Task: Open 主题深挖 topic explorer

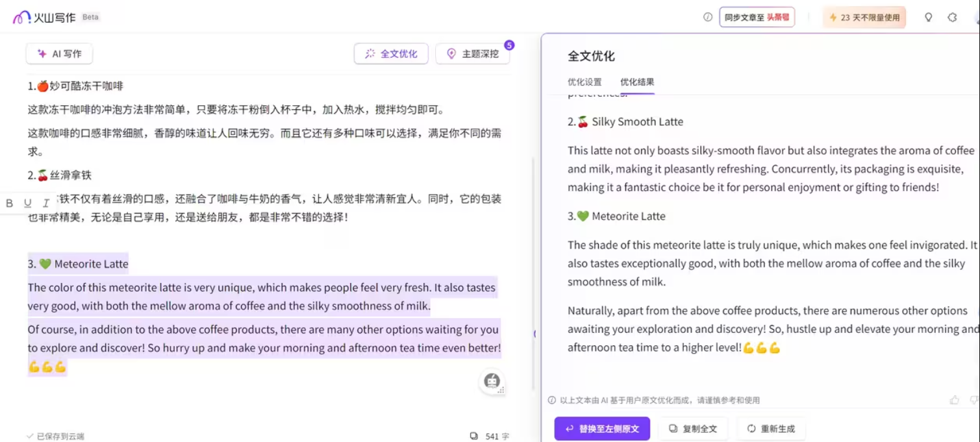Action: click(x=472, y=54)
